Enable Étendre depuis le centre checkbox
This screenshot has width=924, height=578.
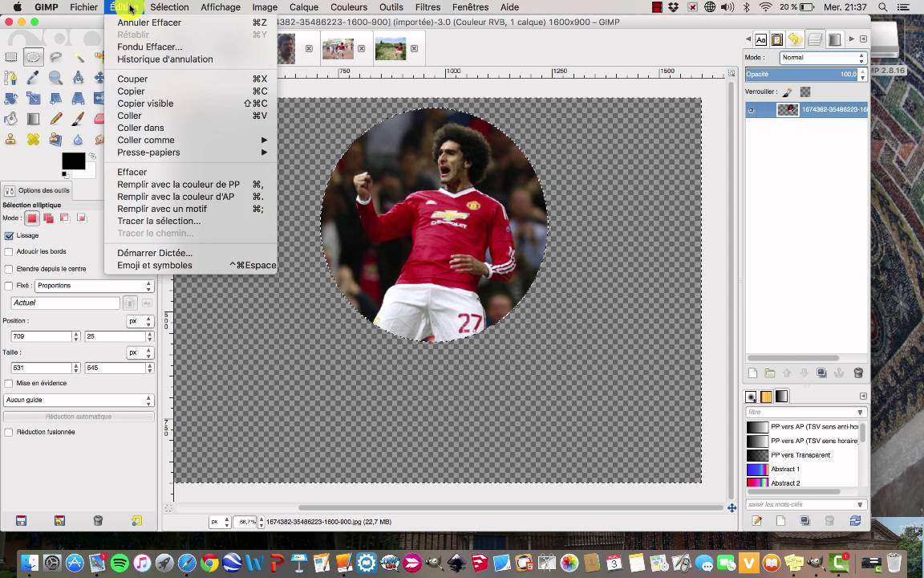(x=9, y=269)
